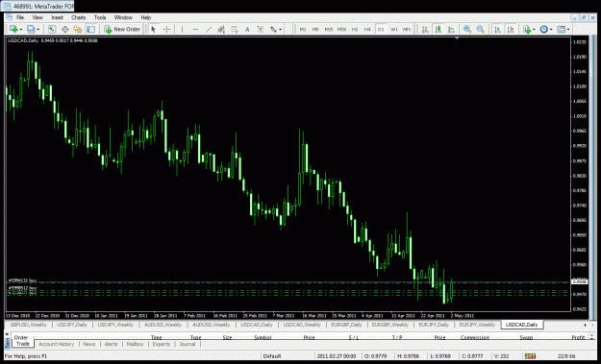Expand the New Chart dropdown arrow
This screenshot has height=364, width=601.
[21, 29]
